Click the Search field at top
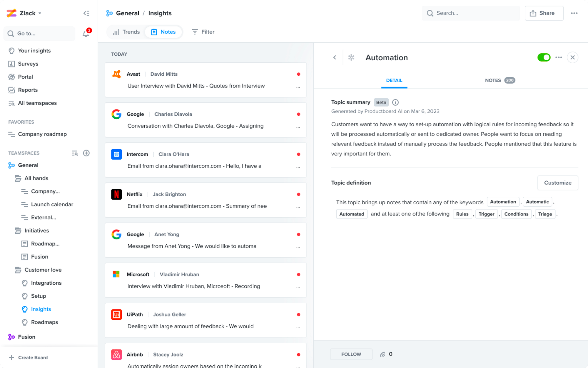The image size is (588, 368). pyautogui.click(x=470, y=13)
